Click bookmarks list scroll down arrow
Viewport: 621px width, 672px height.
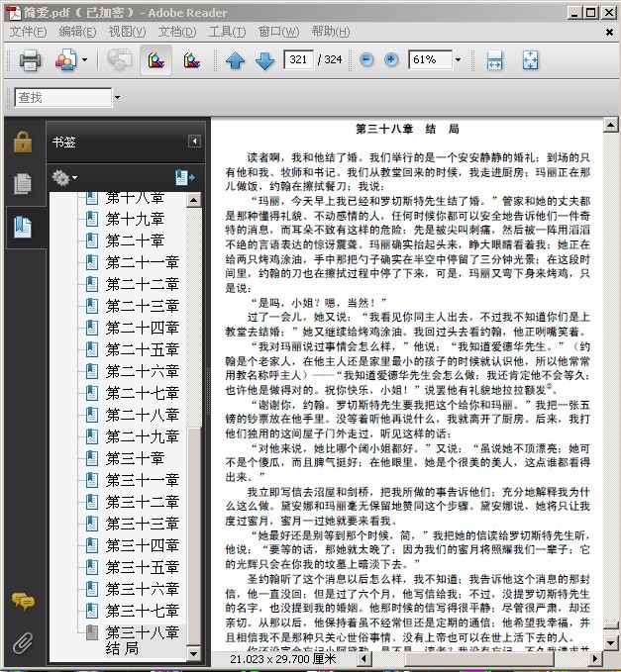click(194, 653)
